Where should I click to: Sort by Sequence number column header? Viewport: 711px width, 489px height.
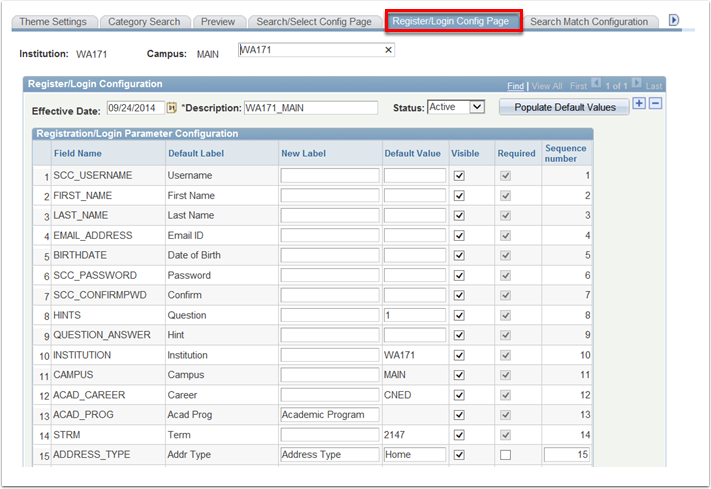coord(565,153)
